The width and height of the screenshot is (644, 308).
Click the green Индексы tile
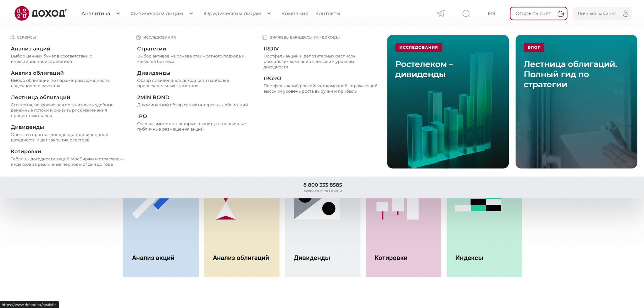pyautogui.click(x=484, y=237)
